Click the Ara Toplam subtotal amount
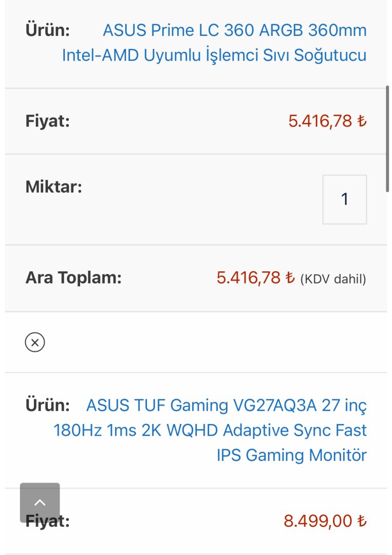Viewport: 392px width, 555px height. tap(249, 279)
